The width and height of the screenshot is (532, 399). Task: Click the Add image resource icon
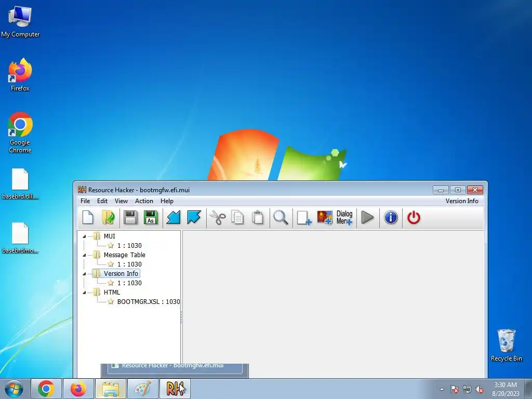[325, 218]
